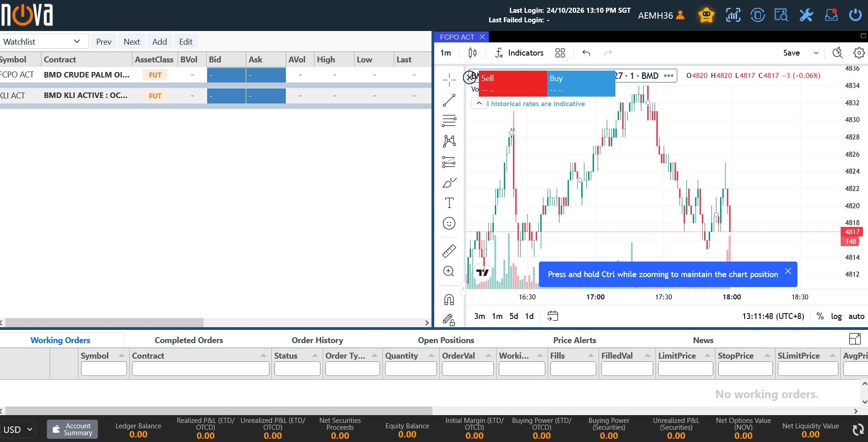Toggle lock all drawing tools
Viewport: 868px width, 442px height.
coord(449,319)
